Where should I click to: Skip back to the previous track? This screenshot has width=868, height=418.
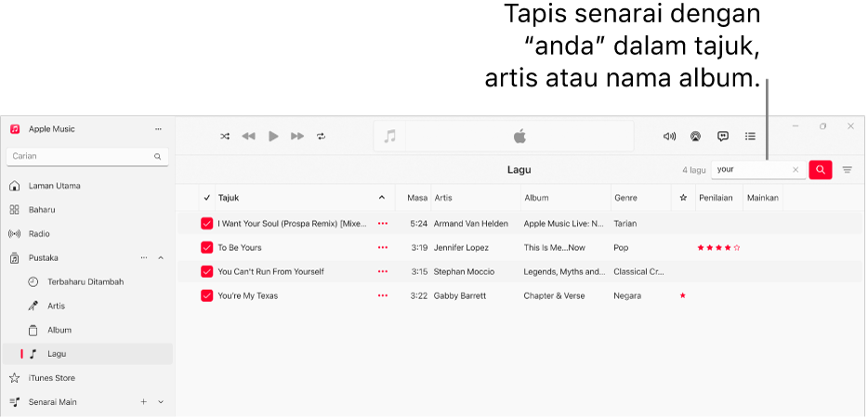248,137
